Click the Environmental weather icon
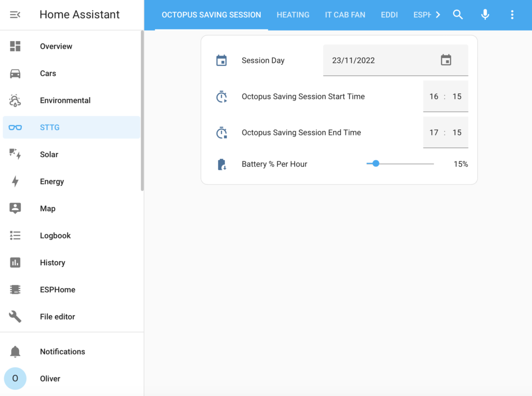This screenshot has width=532, height=396. click(x=15, y=100)
